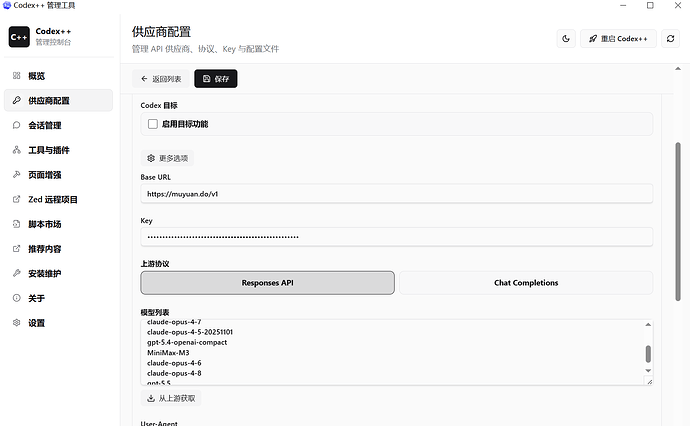Click the 概览 grid icon

coord(17,76)
